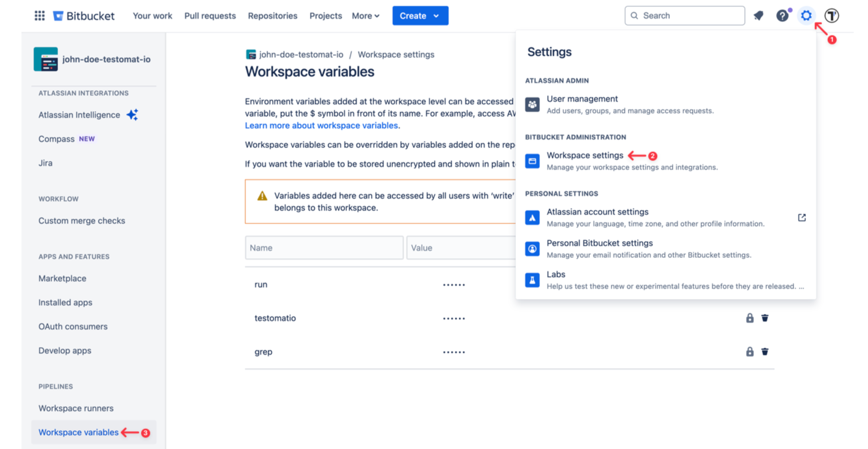
Task: Open the Help question mark icon
Action: (x=783, y=16)
